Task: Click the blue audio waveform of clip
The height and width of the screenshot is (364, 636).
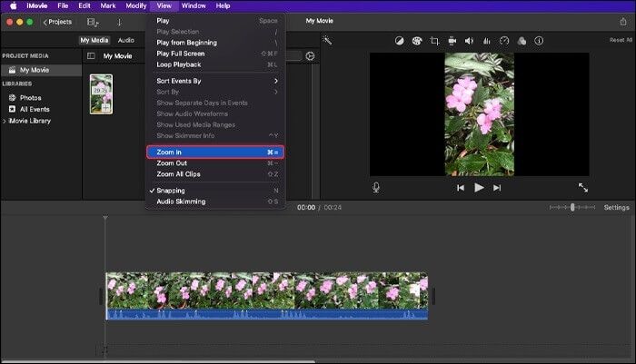Action: (x=267, y=315)
